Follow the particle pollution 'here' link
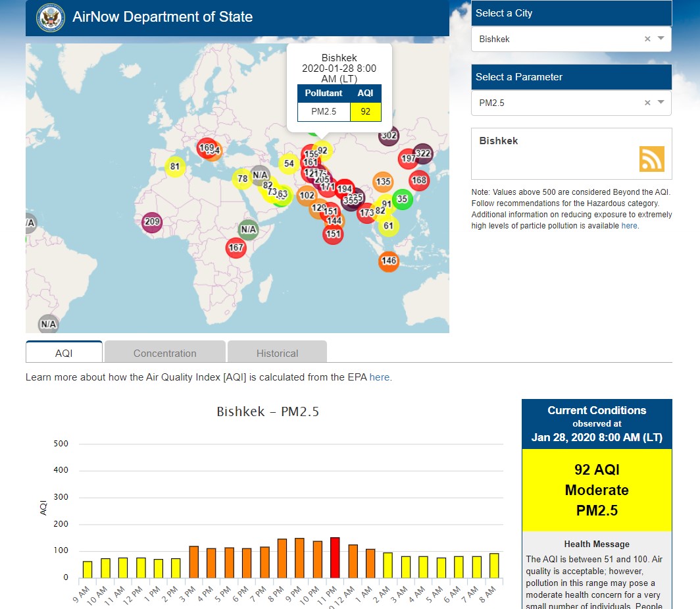The width and height of the screenshot is (700, 609). click(629, 226)
